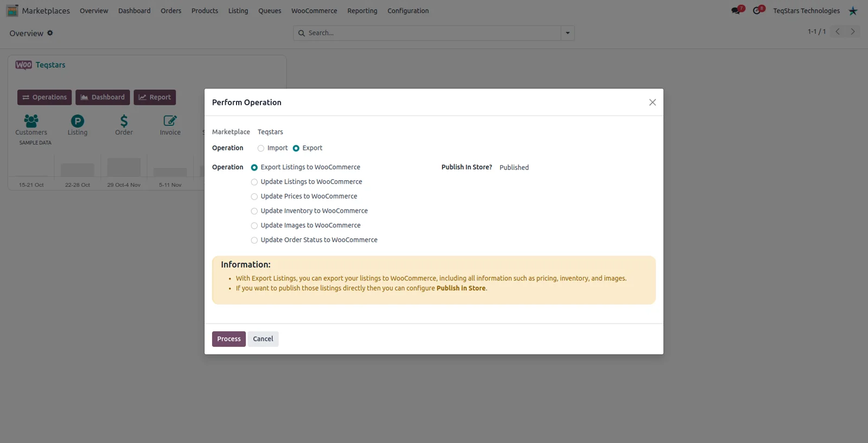
Task: Open the Products menu
Action: click(205, 11)
